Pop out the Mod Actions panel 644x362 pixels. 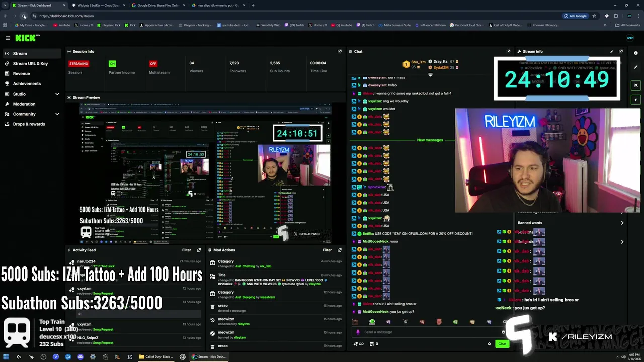point(340,250)
